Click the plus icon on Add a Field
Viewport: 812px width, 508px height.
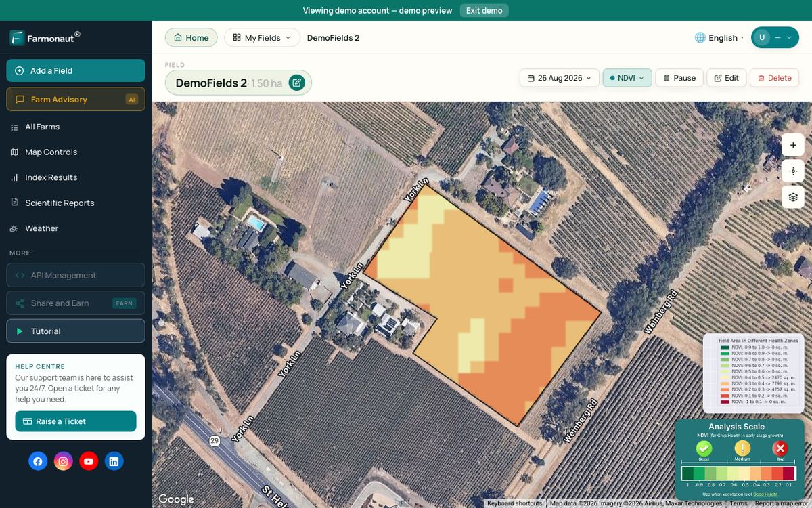tap(19, 70)
